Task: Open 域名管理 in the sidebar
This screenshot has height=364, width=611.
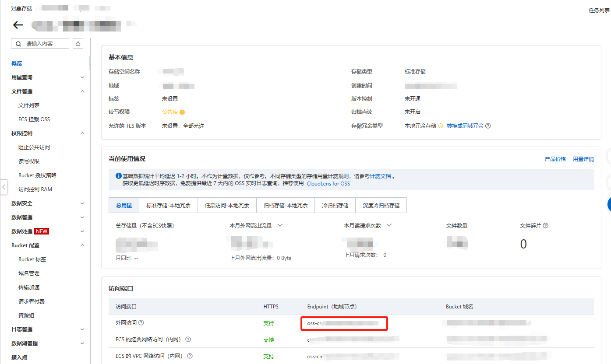Action: [x=29, y=273]
